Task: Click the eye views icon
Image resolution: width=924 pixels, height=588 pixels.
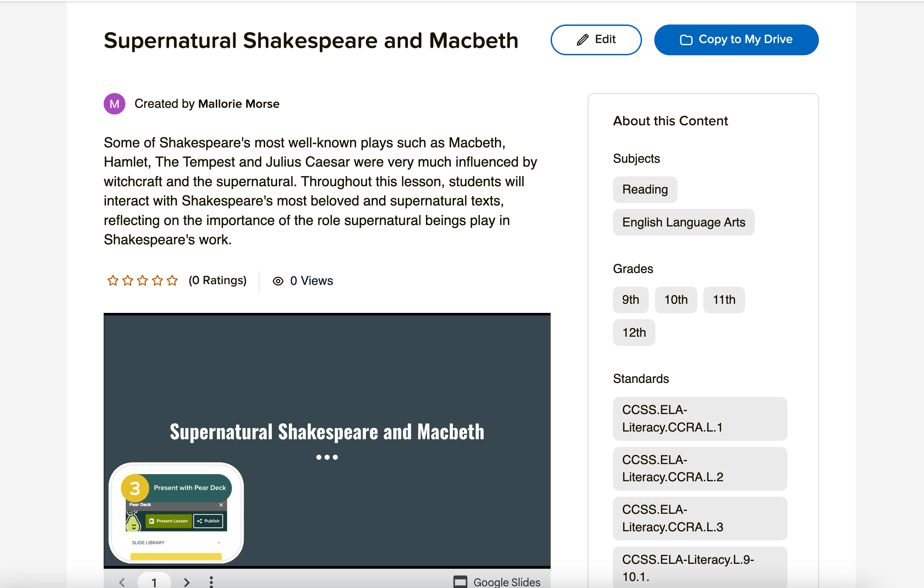Action: pos(278,281)
